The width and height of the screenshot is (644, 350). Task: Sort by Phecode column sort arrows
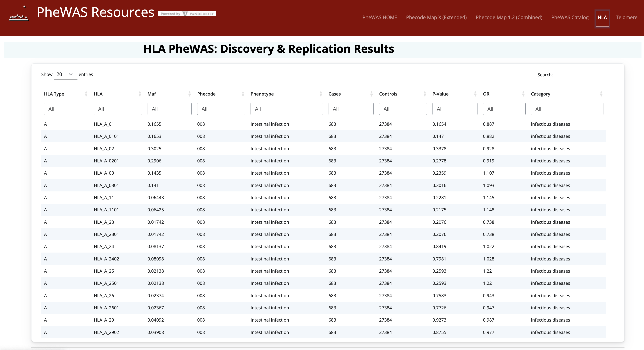(243, 94)
